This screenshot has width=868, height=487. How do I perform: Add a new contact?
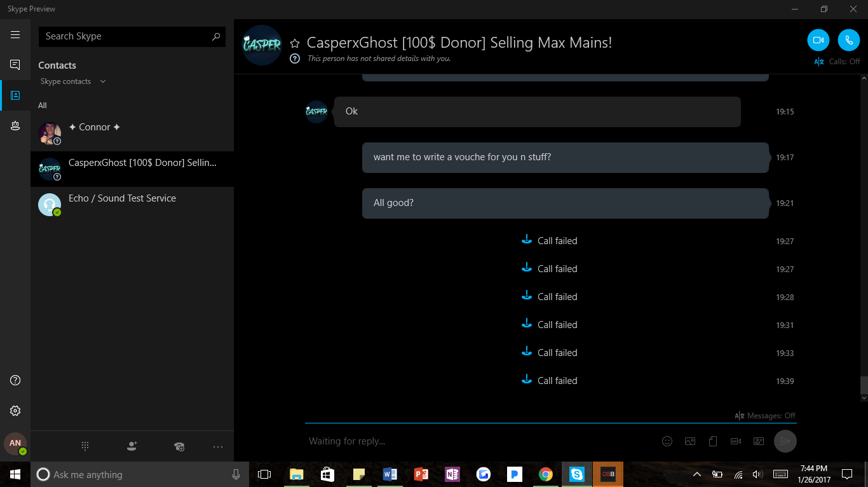[132, 446]
